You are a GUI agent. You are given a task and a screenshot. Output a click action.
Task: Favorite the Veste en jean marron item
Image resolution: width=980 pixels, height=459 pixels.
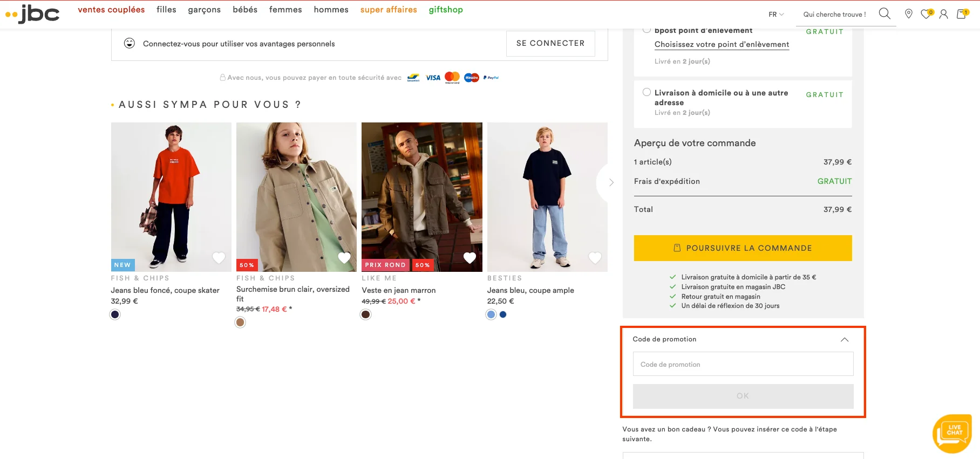click(470, 258)
